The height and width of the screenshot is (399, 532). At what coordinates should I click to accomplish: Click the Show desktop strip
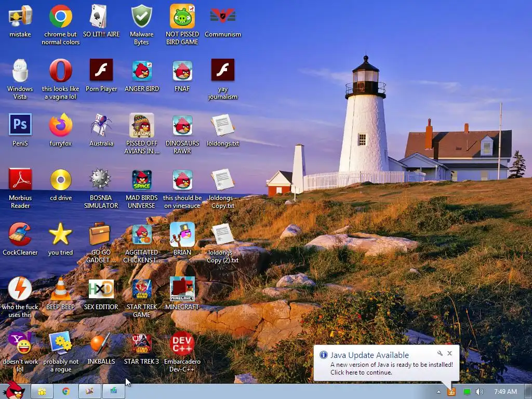[528, 392]
